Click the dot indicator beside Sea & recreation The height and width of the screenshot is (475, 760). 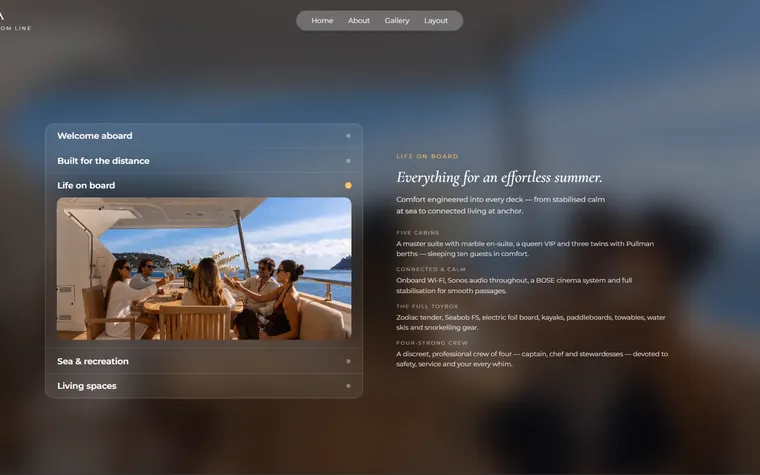[x=348, y=362]
